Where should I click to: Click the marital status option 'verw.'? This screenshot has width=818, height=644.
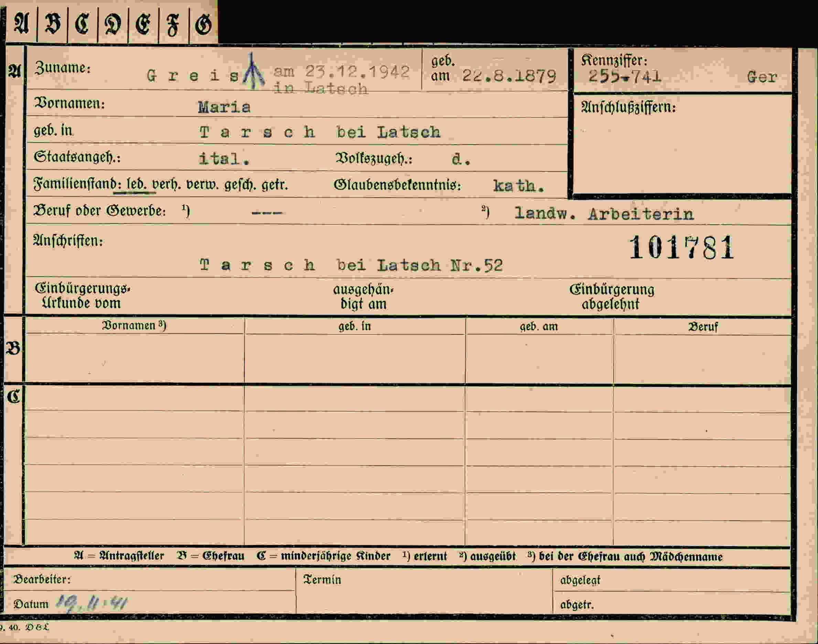point(202,185)
